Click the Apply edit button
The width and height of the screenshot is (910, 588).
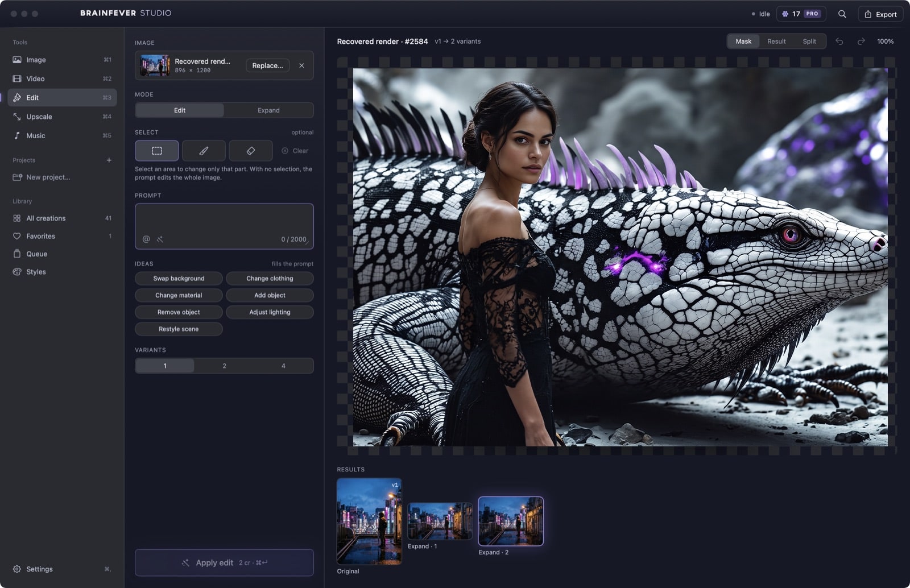click(x=224, y=562)
